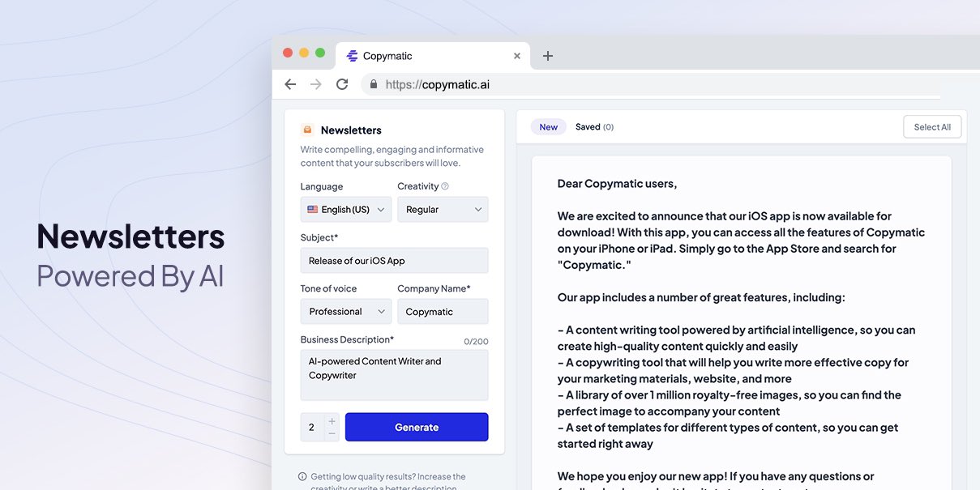The width and height of the screenshot is (980, 490).
Task: Click the padlock icon in address bar
Action: (x=374, y=84)
